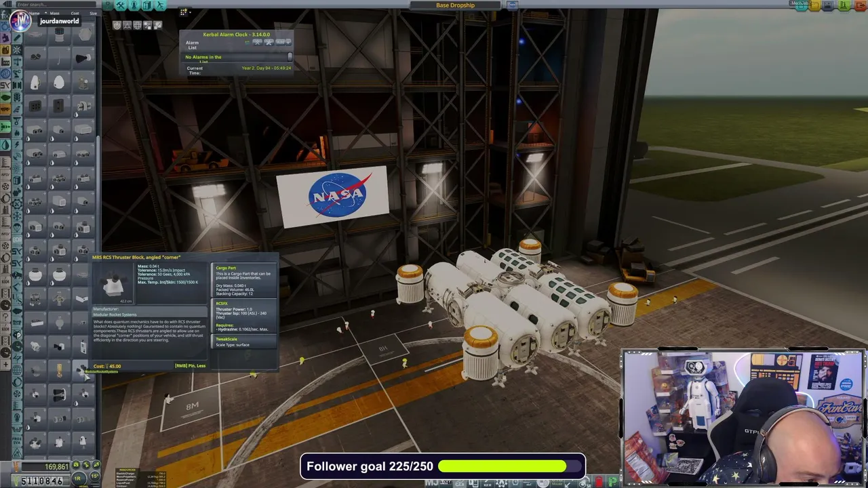
Task: Select the first gizmo tool under the mode tabs
Action: pos(117,25)
